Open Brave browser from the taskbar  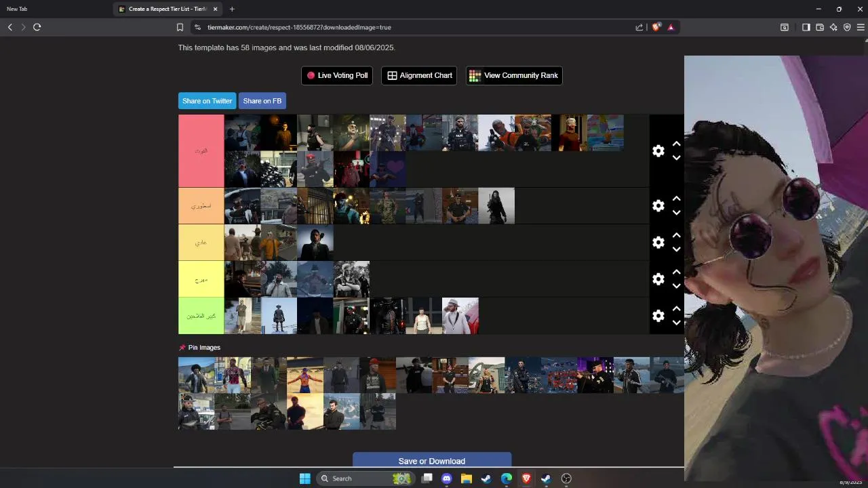(x=526, y=479)
